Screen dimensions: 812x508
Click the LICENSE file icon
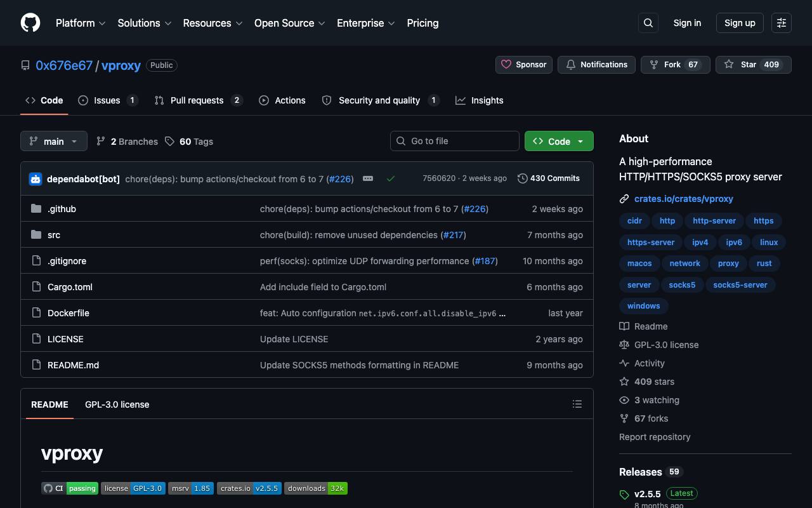(x=36, y=339)
